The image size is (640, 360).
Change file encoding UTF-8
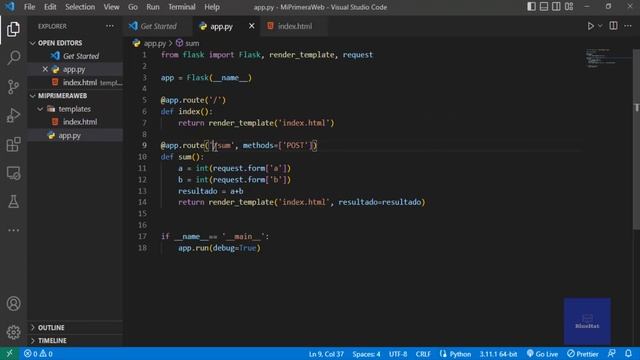398,354
